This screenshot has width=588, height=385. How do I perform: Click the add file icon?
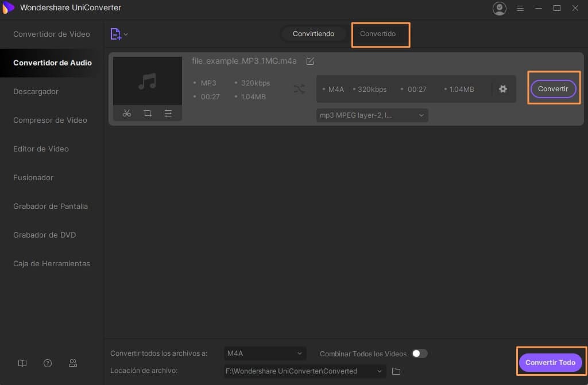point(115,34)
